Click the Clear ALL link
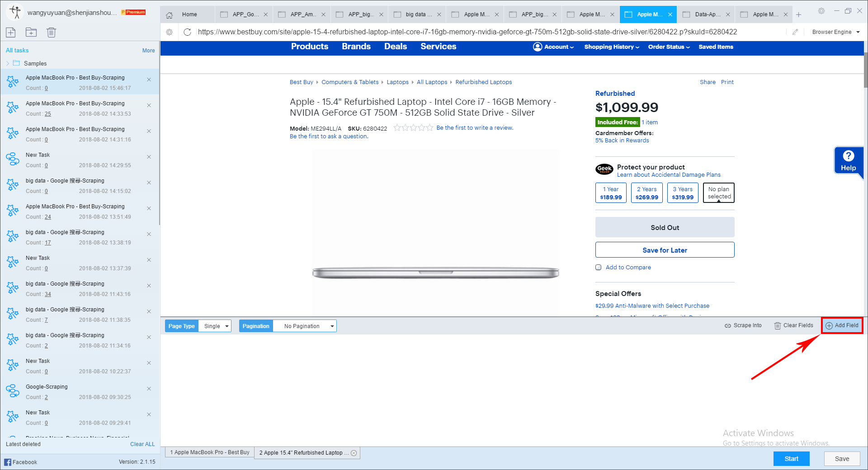868x470 pixels. [142, 444]
